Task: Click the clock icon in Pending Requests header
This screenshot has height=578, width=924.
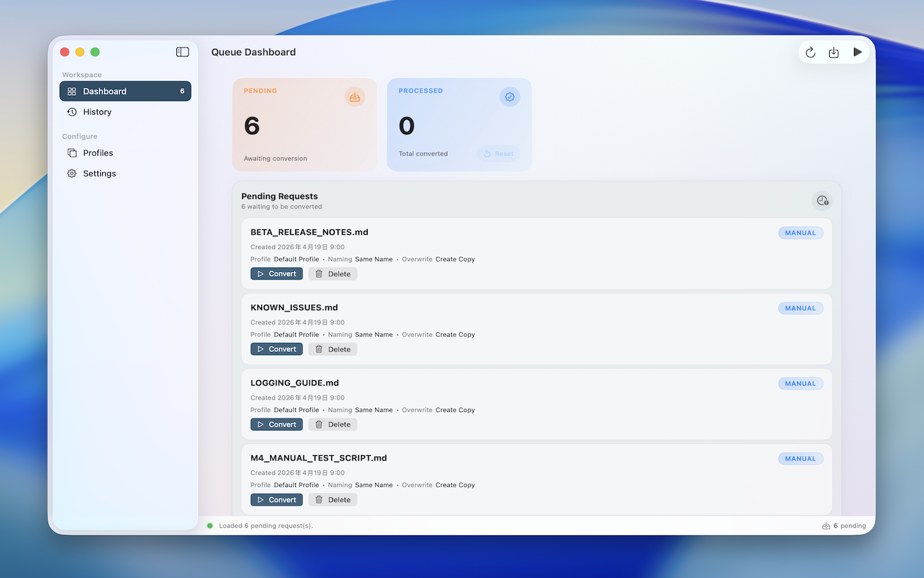Action: coord(822,201)
